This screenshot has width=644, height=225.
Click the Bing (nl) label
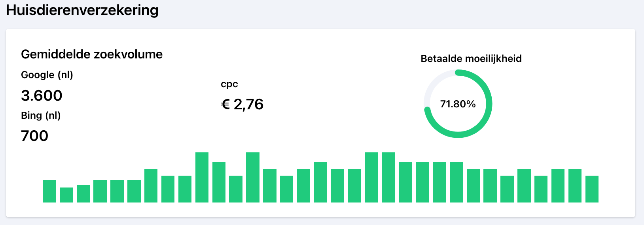[x=41, y=116]
